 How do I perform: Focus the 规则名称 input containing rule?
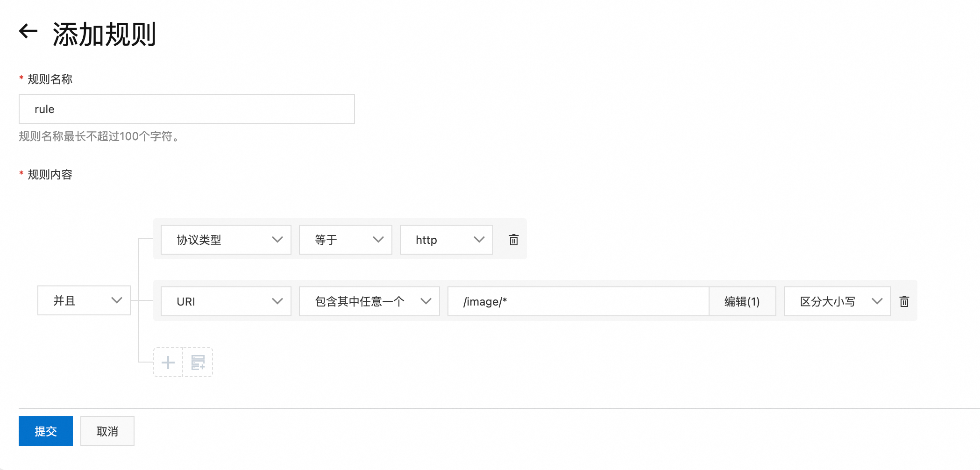[x=187, y=109]
